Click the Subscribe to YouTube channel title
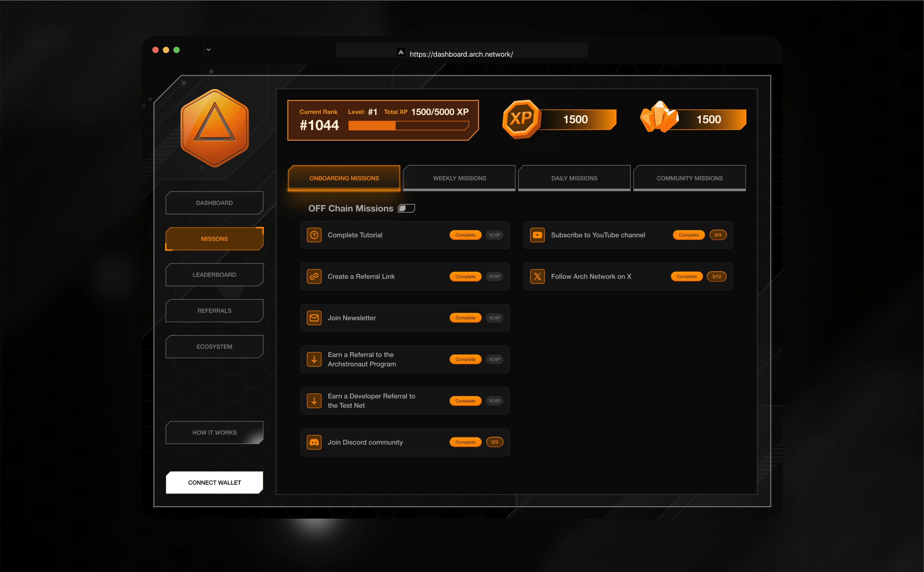 coord(598,235)
